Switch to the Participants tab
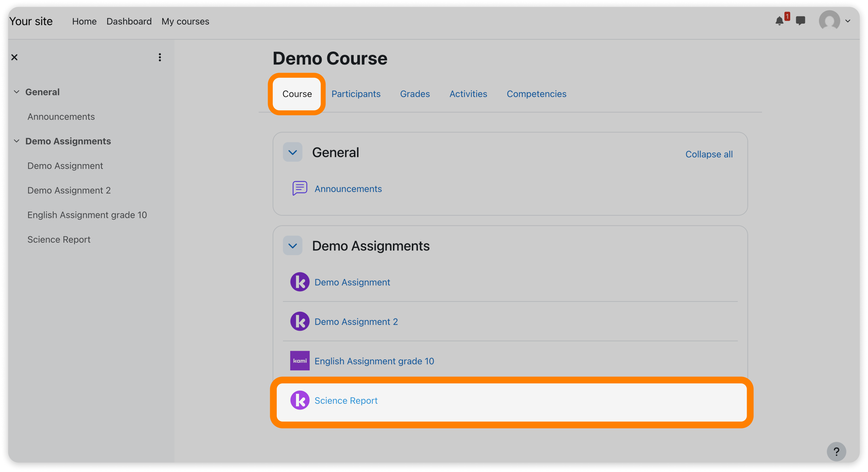Screen dimensions: 868x472 tap(356, 94)
